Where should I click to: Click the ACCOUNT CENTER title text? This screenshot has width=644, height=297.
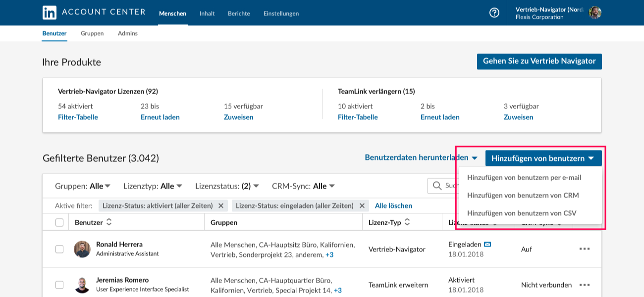tap(104, 12)
